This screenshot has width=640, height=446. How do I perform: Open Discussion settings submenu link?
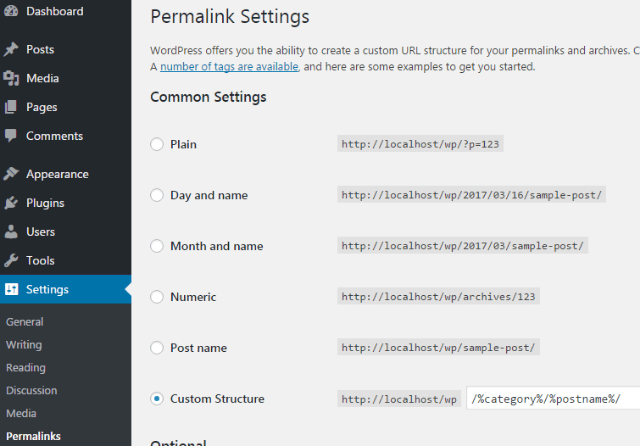click(x=31, y=391)
